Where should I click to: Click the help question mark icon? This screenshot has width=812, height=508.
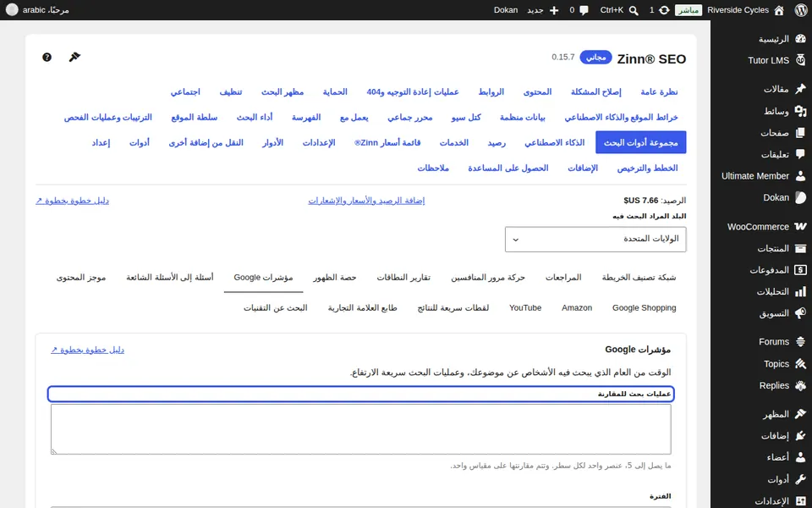47,57
